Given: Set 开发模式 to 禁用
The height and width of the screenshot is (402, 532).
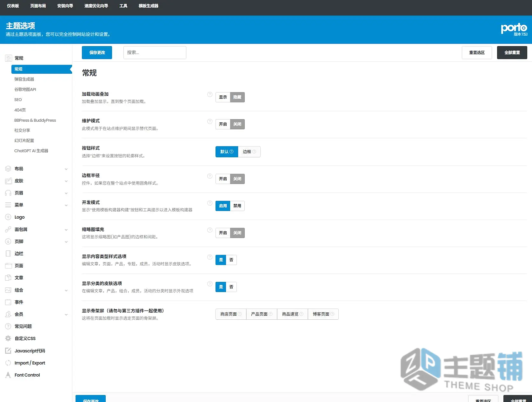Looking at the screenshot, I should [237, 206].
